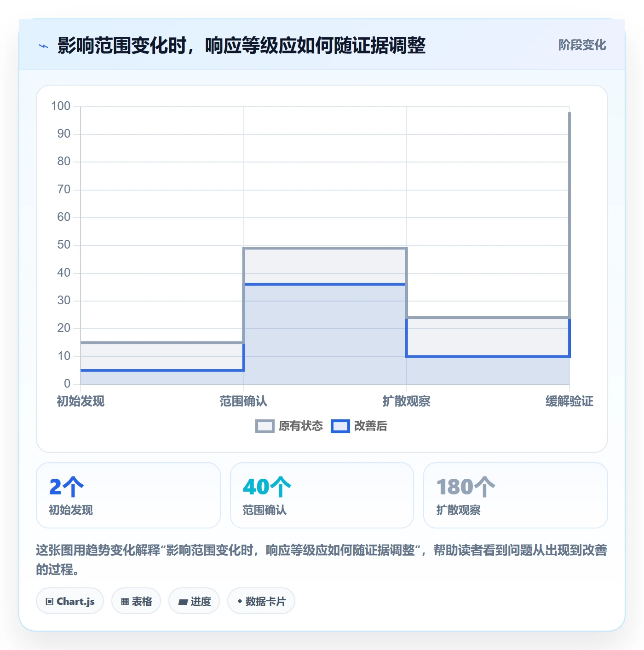Select the Chart.js tag
Image resolution: width=644 pixels, height=650 pixels.
click(70, 601)
